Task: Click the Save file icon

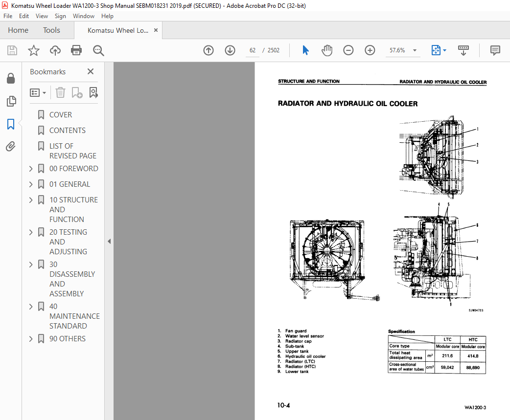Action: (12, 50)
